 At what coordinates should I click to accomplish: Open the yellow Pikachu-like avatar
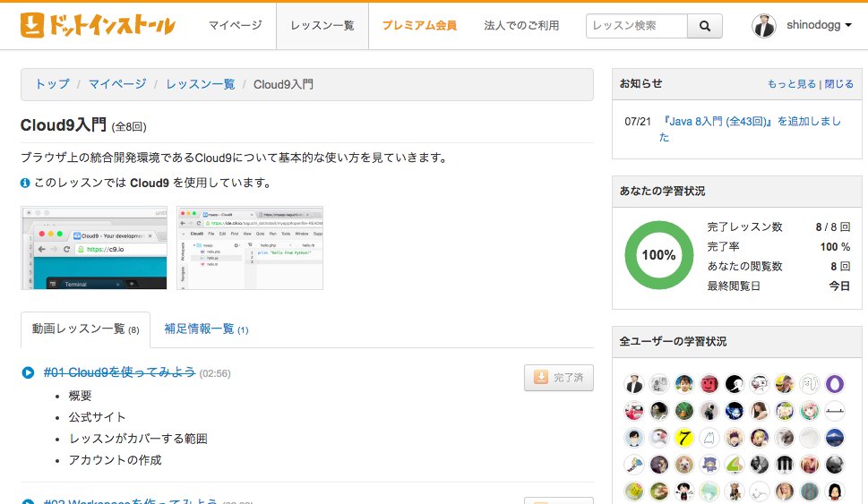point(634,491)
